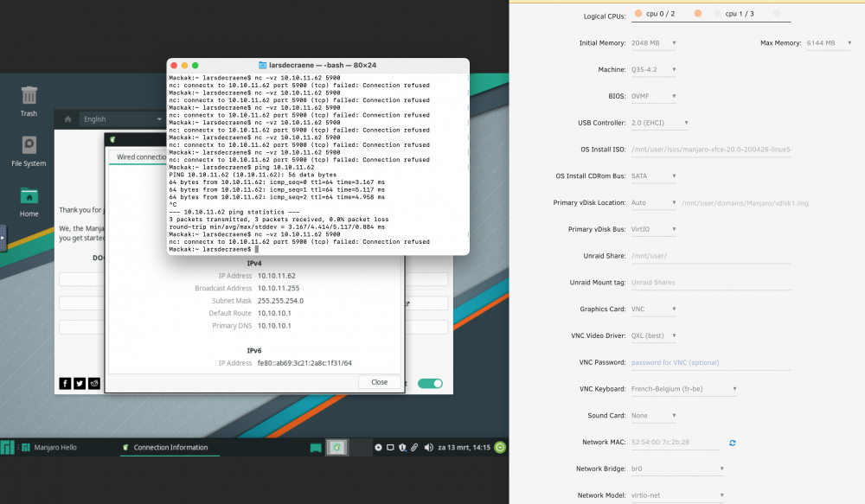Open the Max Memory dropdown
This screenshot has width=865, height=504.
pyautogui.click(x=830, y=43)
